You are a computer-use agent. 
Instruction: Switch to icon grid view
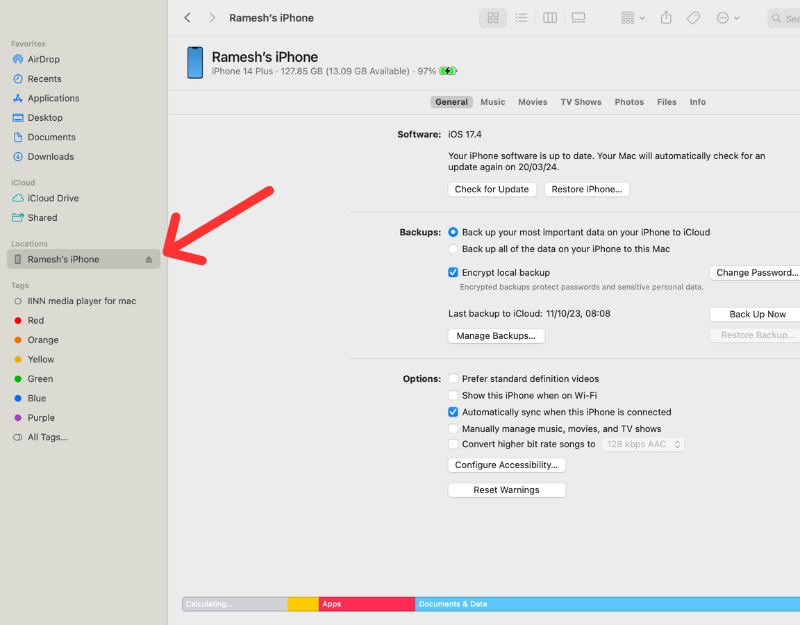(x=493, y=18)
